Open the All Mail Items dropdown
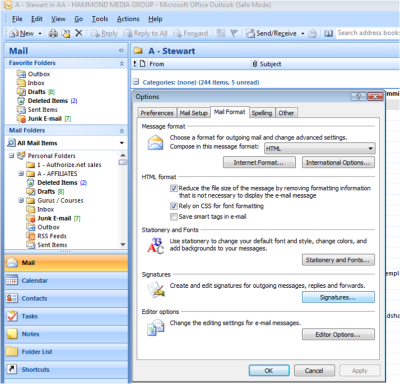Viewport: 400px width, 384px height. (122, 143)
